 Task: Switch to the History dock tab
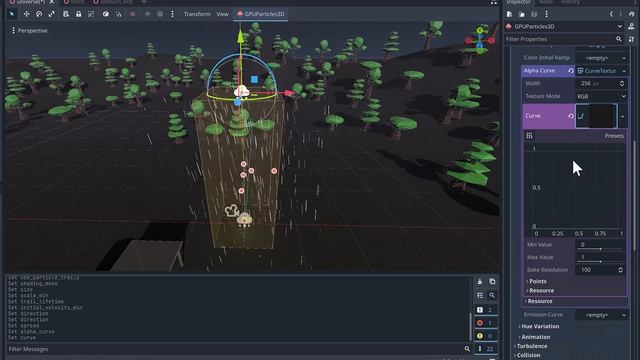coord(571,2)
